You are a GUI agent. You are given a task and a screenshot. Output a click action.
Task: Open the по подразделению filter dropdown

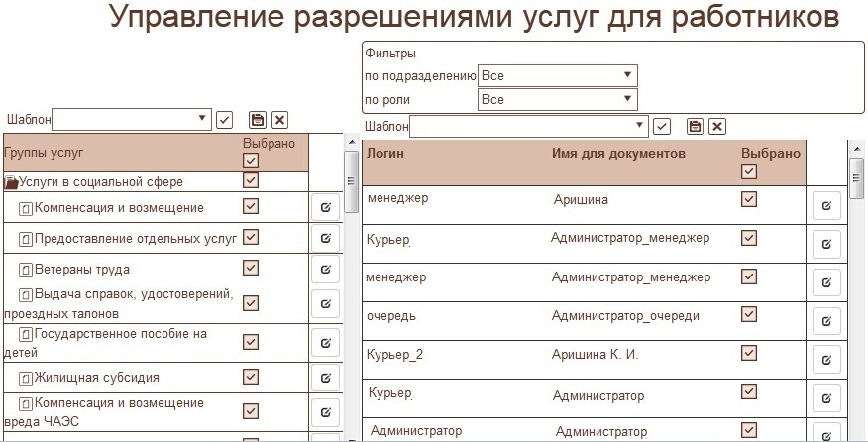[557, 75]
